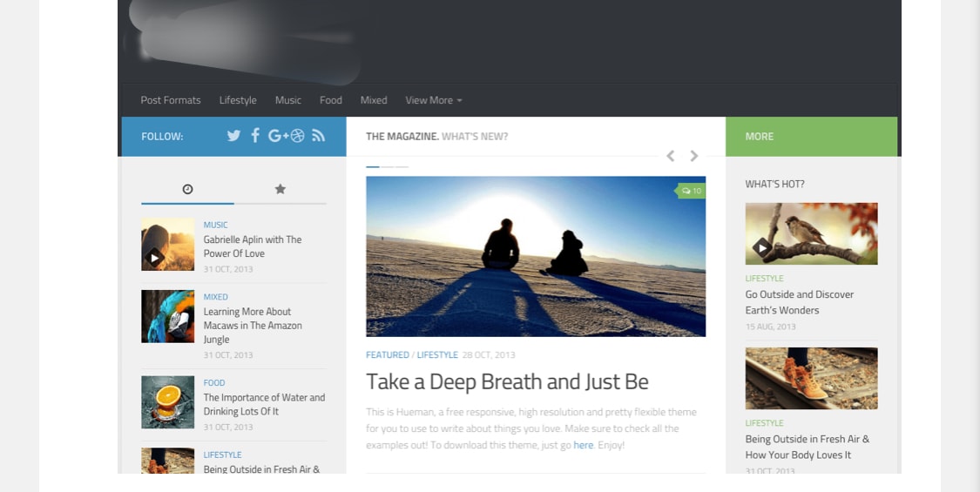This screenshot has width=980, height=492.
Task: Open Gabrielle Aplin with The Power Of Love
Action: tap(253, 246)
